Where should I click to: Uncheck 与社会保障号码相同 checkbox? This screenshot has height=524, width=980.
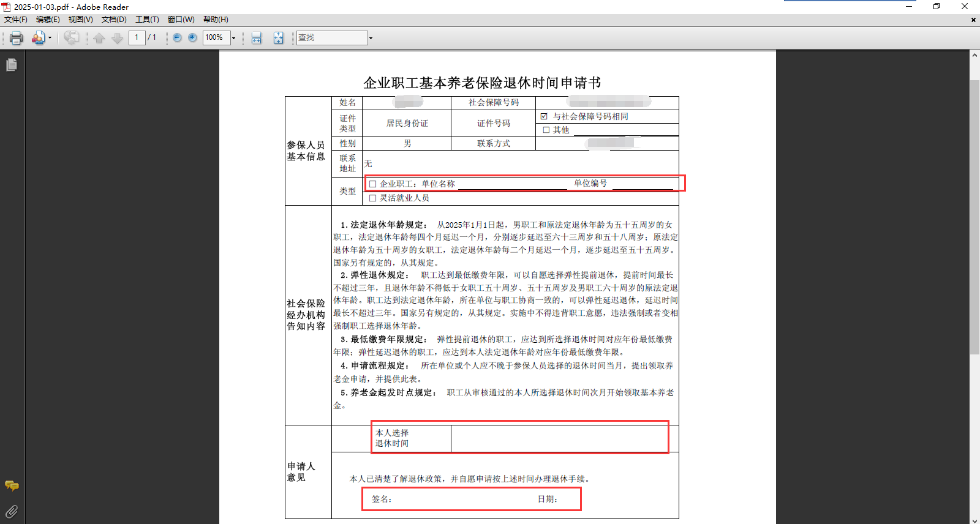coord(544,116)
